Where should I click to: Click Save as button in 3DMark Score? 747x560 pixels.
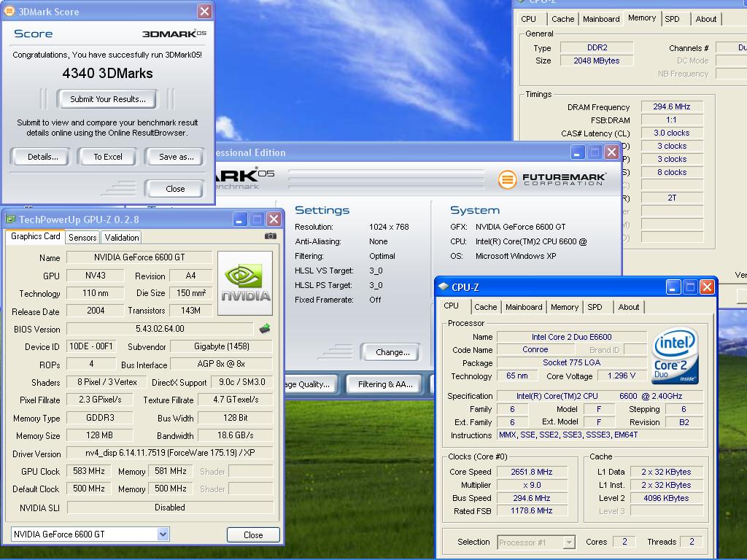tap(175, 157)
